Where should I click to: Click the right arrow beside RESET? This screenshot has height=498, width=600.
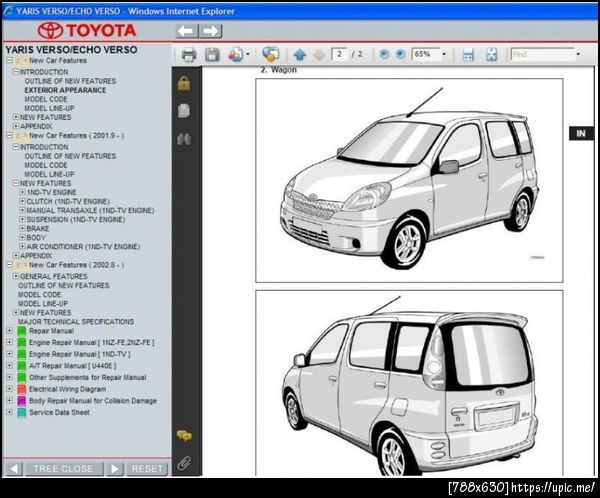(x=115, y=469)
